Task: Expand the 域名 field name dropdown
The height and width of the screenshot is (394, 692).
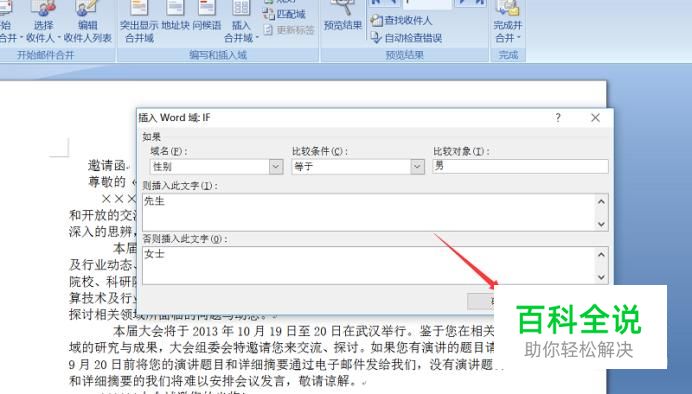Action: pyautogui.click(x=276, y=166)
